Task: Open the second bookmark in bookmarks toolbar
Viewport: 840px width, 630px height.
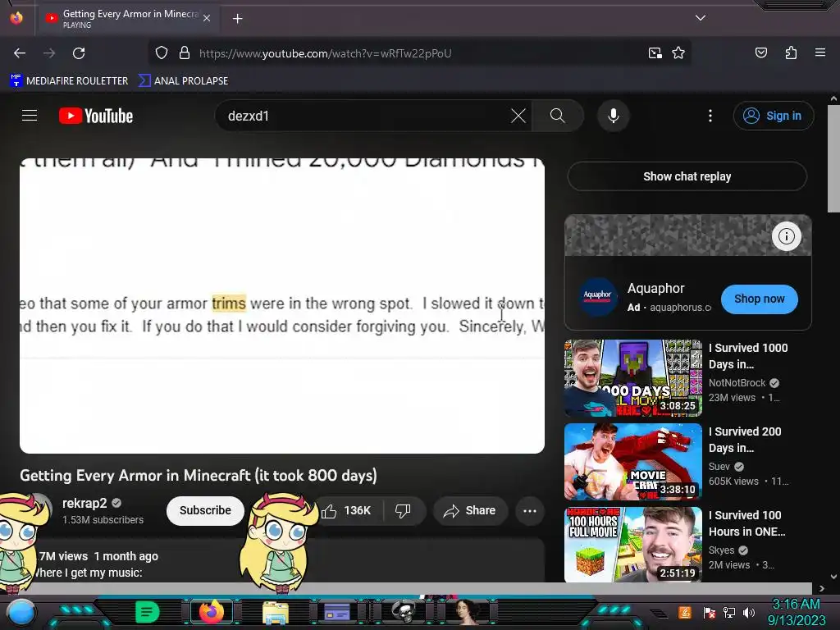Action: 183,81
